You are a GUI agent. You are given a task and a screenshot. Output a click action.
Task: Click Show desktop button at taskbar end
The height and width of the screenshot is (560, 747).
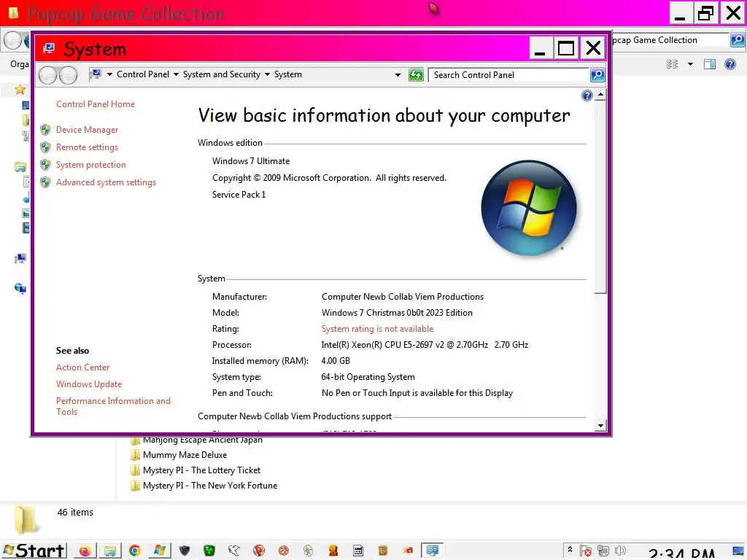click(738, 551)
